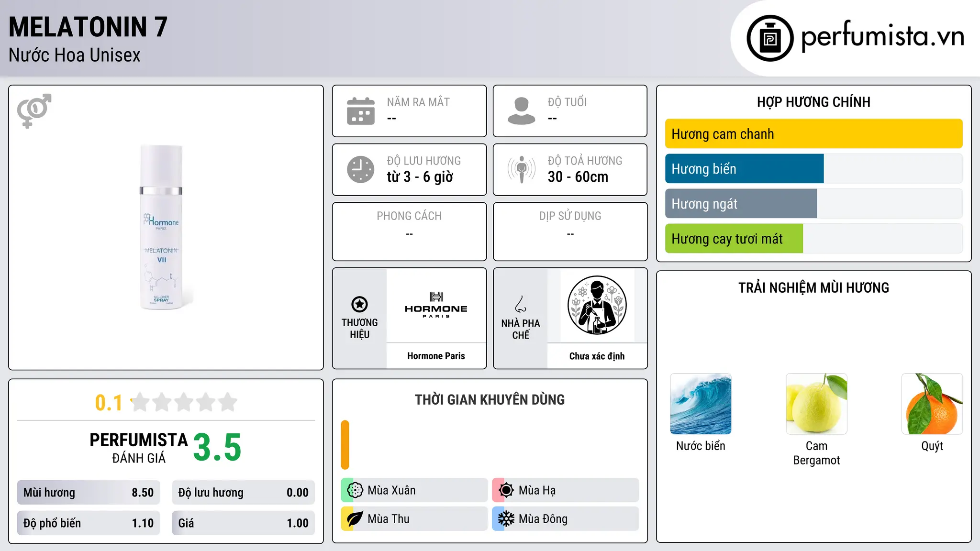Click the perfumista.vn site name
Image resolution: width=980 pixels, height=551 pixels.
(883, 36)
